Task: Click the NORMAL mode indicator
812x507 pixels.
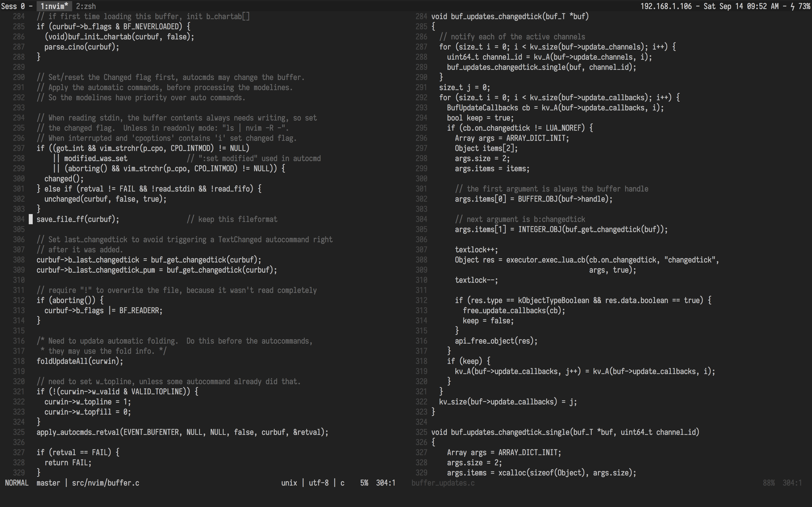Action: (16, 483)
